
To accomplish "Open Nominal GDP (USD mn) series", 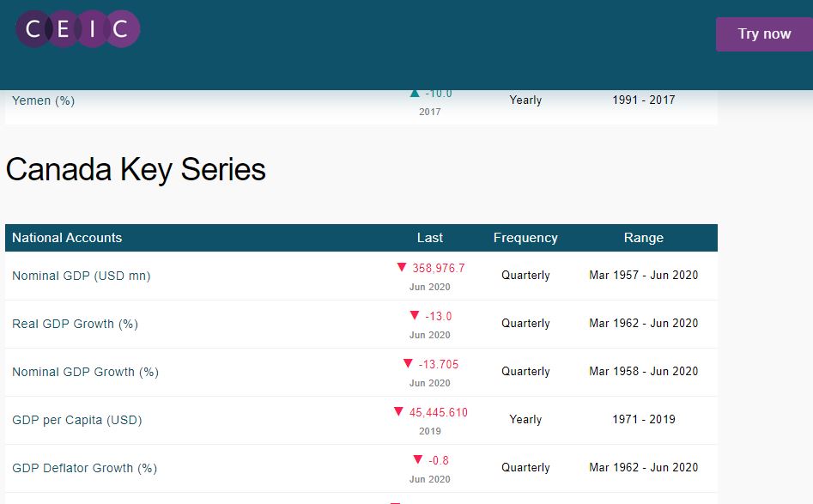I will point(81,276).
